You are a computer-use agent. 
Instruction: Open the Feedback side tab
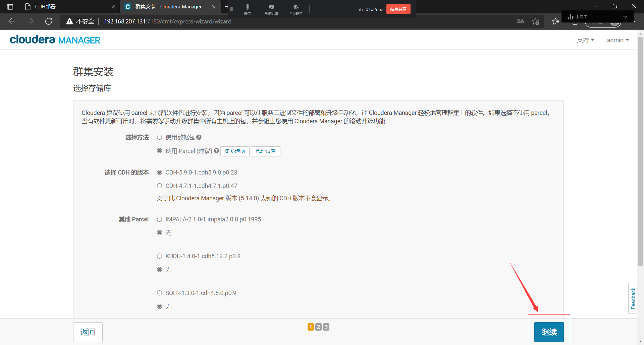[x=633, y=298]
